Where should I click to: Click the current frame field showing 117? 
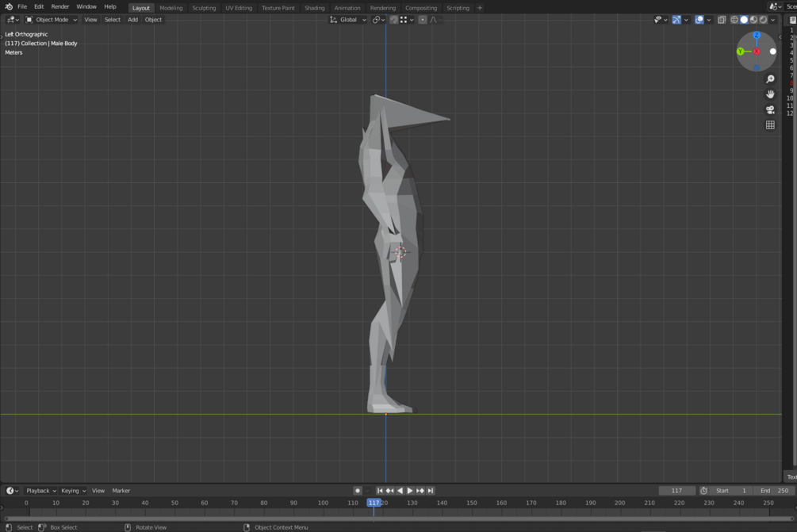676,491
